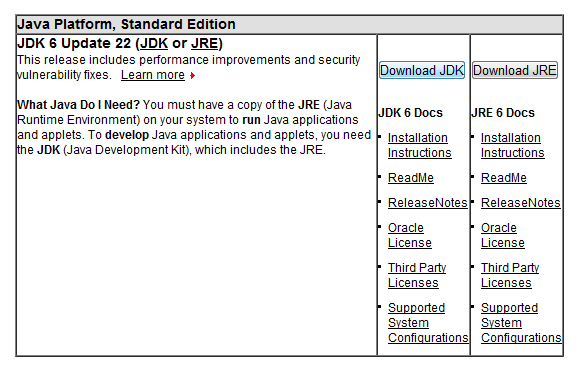Open the ReadMe link under JDK 6 Docs
The height and width of the screenshot is (373, 578).
coord(411,178)
